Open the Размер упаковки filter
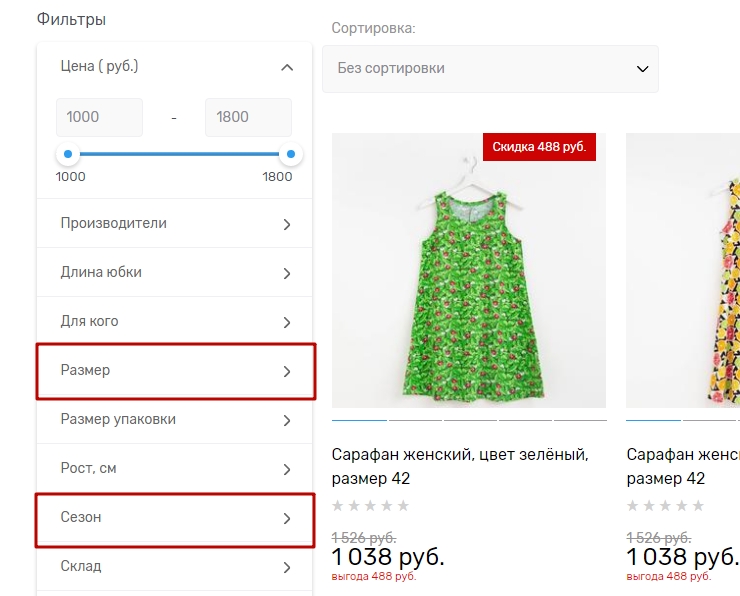Screen dimensions: 740x596 175,420
